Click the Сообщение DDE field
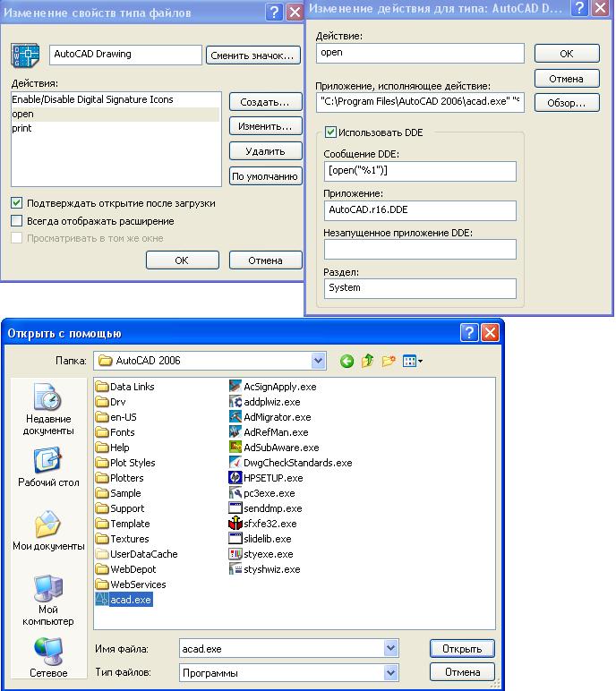The image size is (616, 691). pyautogui.click(x=420, y=171)
